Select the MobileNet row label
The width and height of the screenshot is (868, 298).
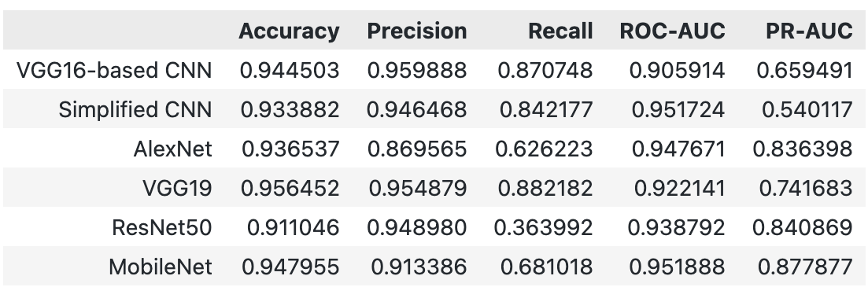(x=161, y=267)
